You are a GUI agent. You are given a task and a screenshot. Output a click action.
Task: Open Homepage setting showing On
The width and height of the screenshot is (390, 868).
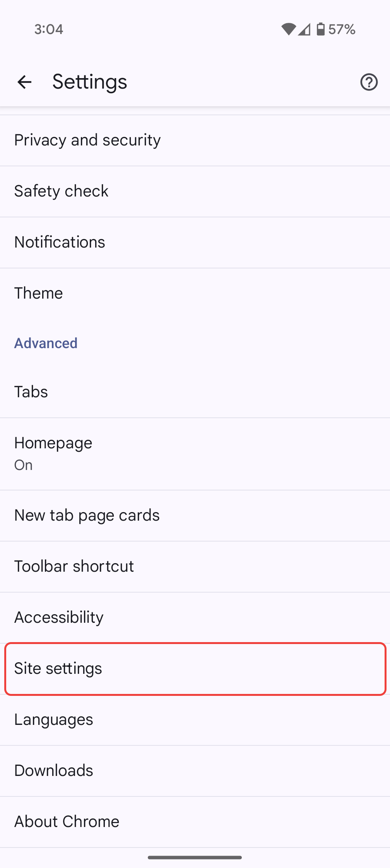pyautogui.click(x=195, y=453)
